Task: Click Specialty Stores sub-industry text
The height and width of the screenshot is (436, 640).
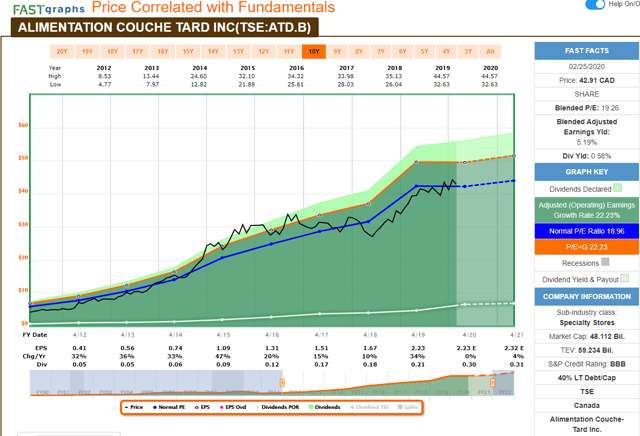Action: [587, 323]
